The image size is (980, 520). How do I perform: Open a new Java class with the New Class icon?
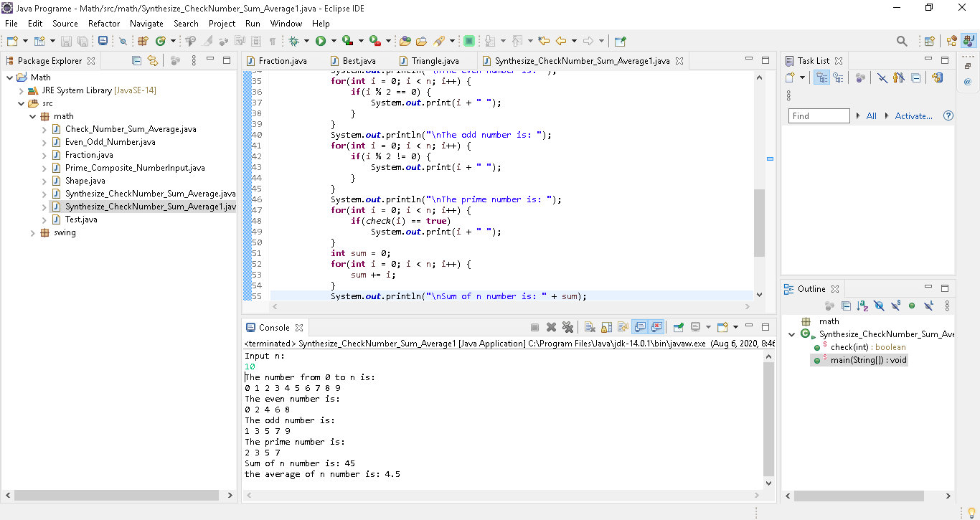(x=161, y=42)
